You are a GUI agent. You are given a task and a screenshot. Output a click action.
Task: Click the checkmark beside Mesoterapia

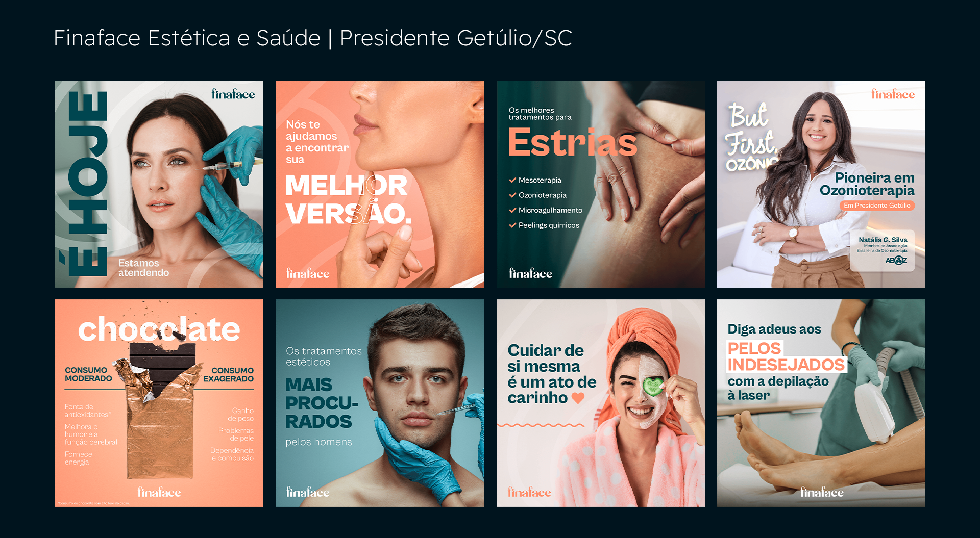pyautogui.click(x=512, y=180)
